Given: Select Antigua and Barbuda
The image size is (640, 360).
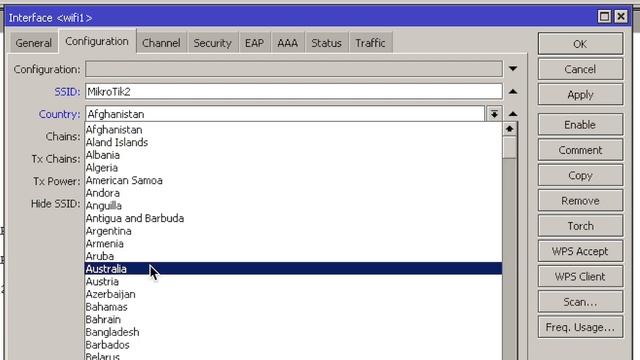Looking at the screenshot, I should pyautogui.click(x=293, y=218).
